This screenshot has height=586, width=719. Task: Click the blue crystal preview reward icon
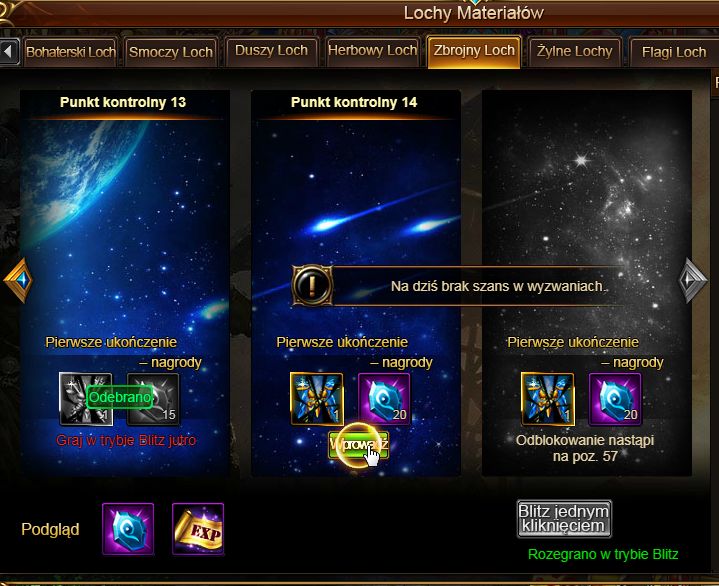tap(128, 529)
